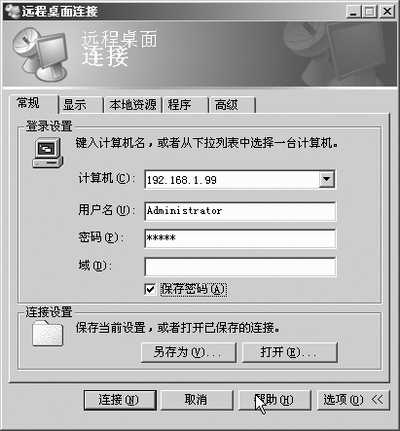
Task: Select the 程序 tab
Action: tap(185, 105)
